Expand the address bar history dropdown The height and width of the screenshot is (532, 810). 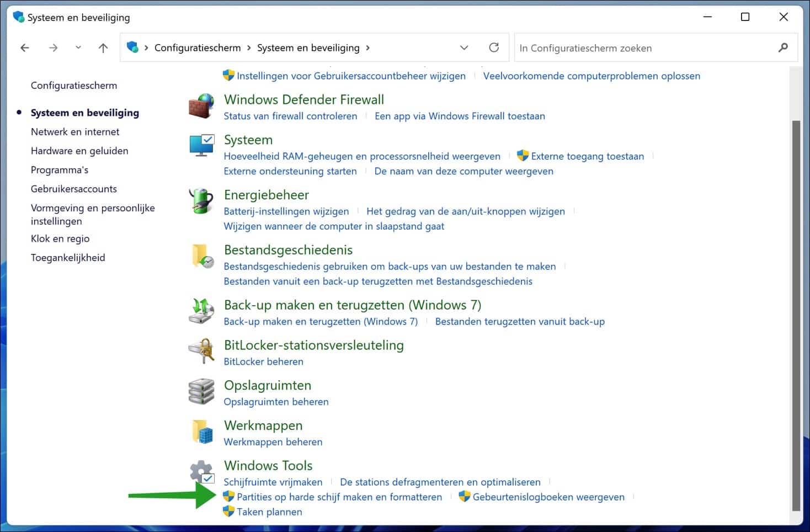click(x=464, y=48)
